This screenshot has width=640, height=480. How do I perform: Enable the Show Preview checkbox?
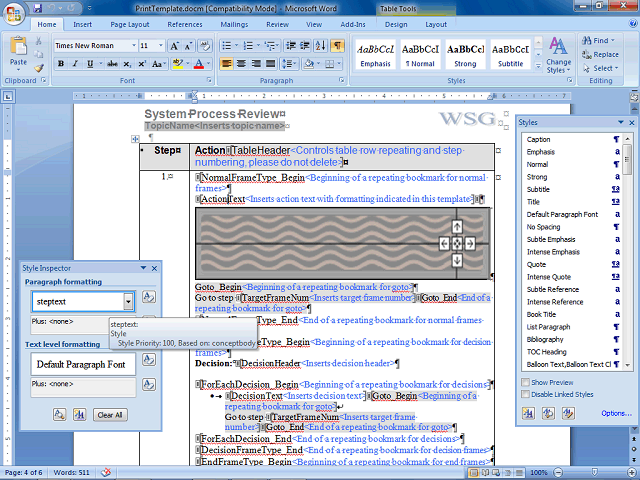tap(526, 382)
